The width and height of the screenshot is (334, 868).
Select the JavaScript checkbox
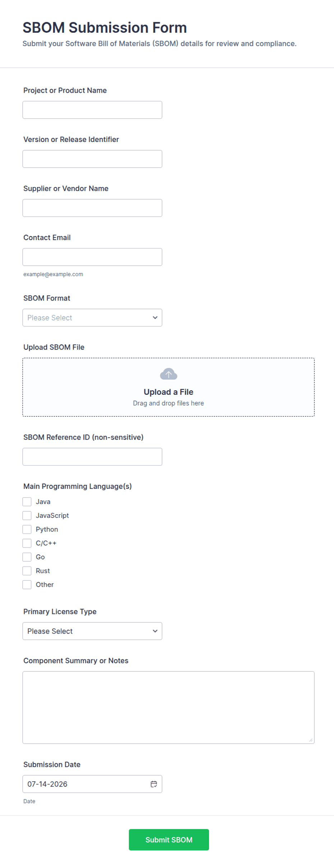27,516
